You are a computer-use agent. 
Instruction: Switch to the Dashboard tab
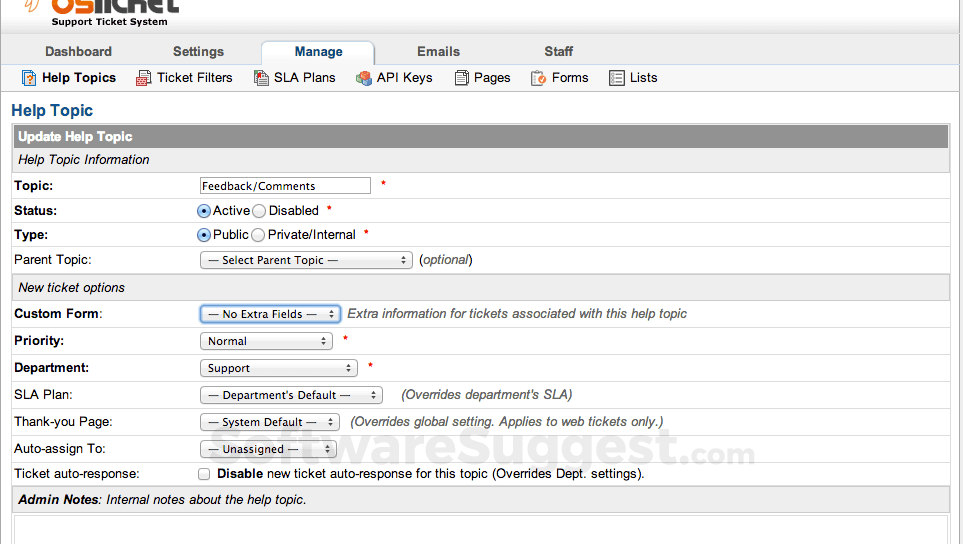(x=78, y=52)
